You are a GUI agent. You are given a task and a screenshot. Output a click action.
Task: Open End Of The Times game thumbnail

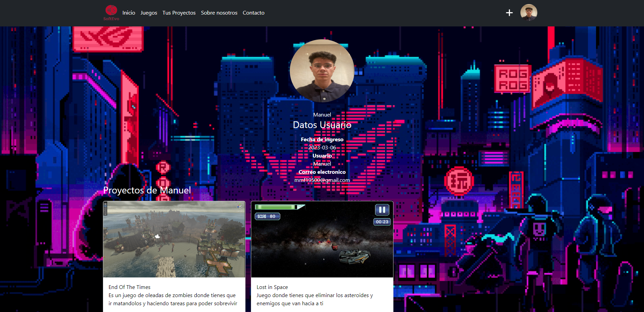pos(174,240)
